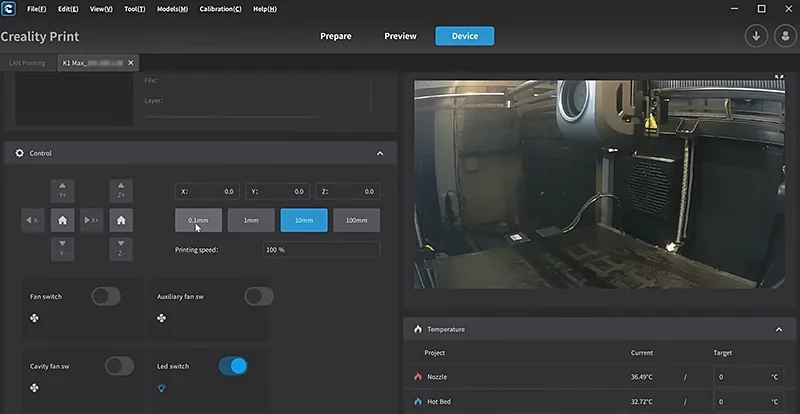Turn on the Fan switch toggle
Viewport: 800px width, 414px height.
pyautogui.click(x=106, y=296)
